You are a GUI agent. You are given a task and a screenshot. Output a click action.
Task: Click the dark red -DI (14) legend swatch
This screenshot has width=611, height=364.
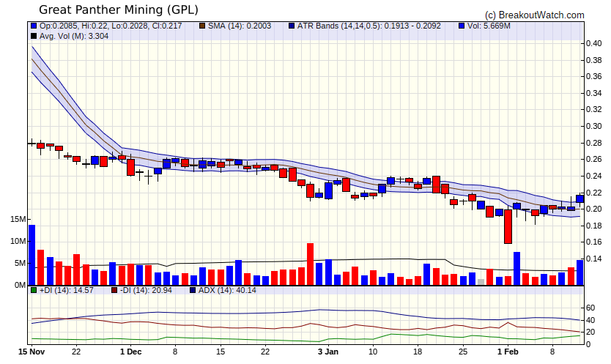click(114, 290)
